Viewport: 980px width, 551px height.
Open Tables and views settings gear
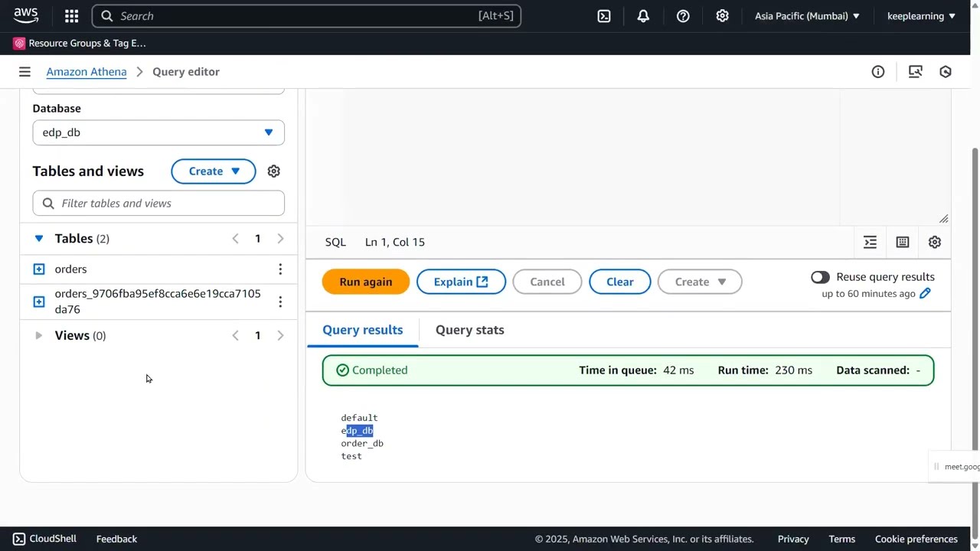pos(273,171)
